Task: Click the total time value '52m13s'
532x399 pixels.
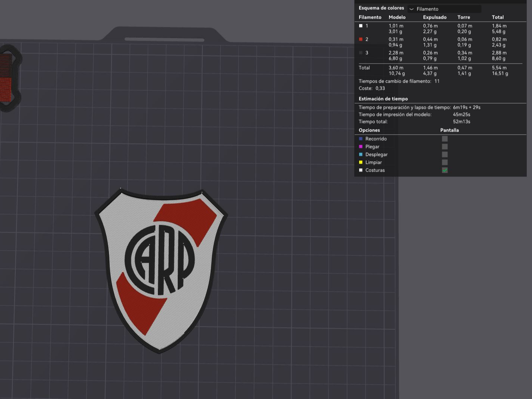Action: point(461,122)
